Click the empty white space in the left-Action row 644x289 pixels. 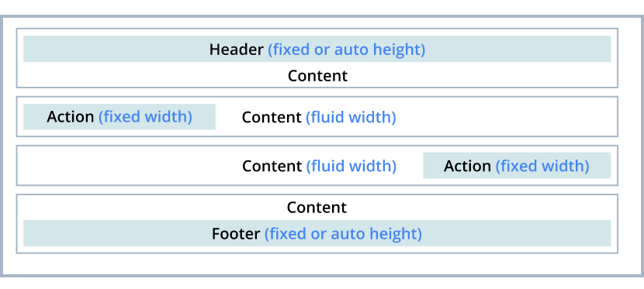pyautogui.click(x=505, y=117)
